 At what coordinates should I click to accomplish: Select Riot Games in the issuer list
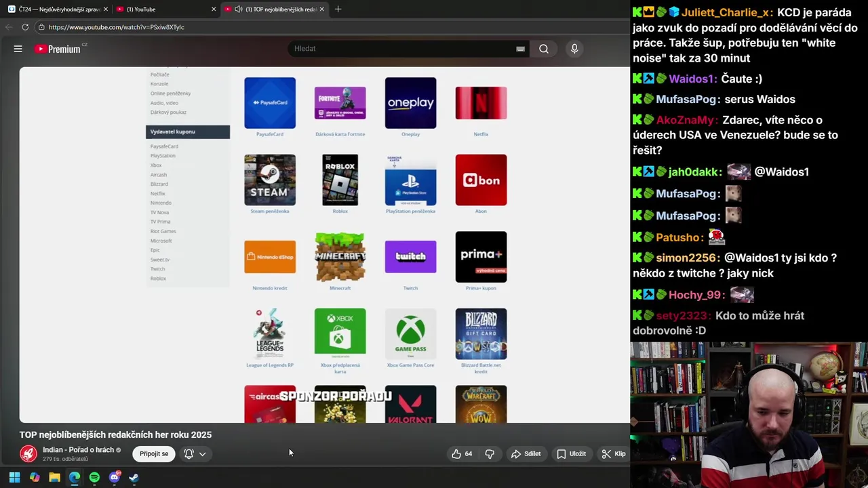point(163,231)
